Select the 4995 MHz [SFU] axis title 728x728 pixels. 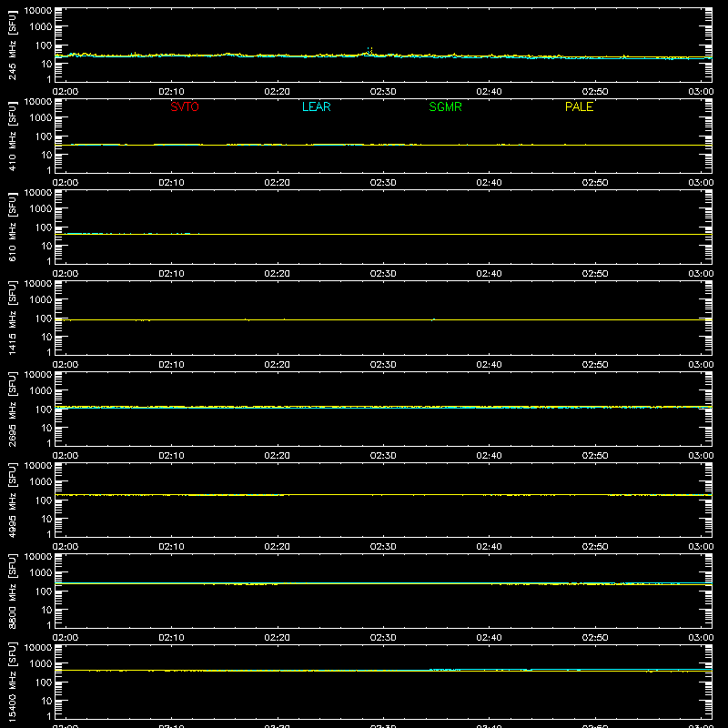(12, 500)
